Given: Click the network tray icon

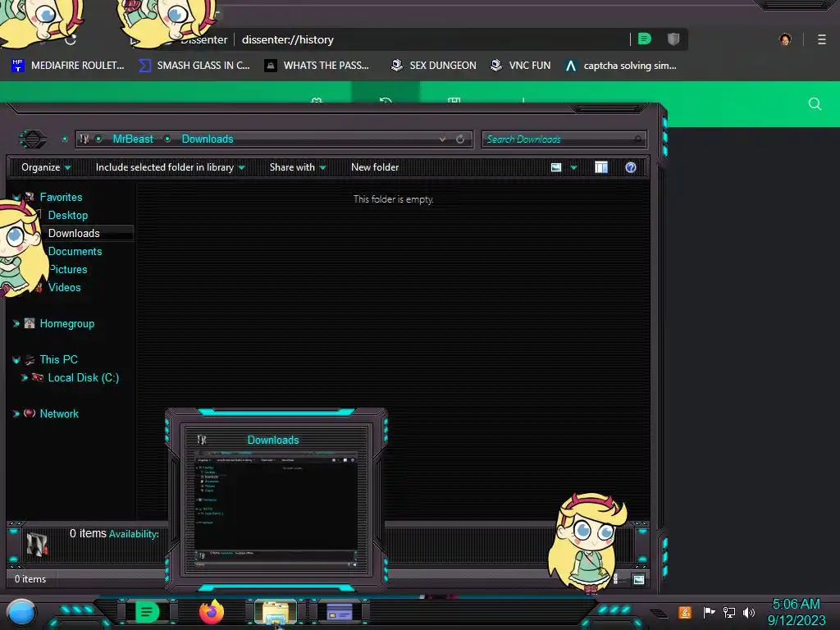Looking at the screenshot, I should (x=728, y=612).
